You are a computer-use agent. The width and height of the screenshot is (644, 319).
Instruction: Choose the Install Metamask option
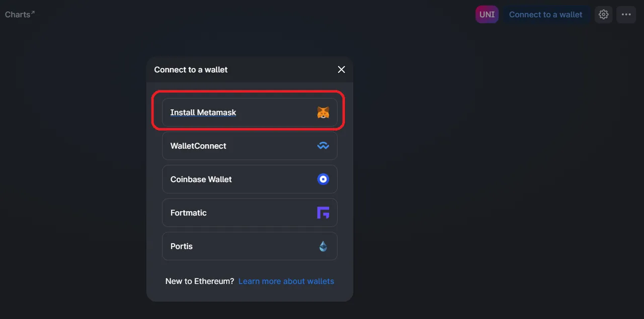(250, 113)
